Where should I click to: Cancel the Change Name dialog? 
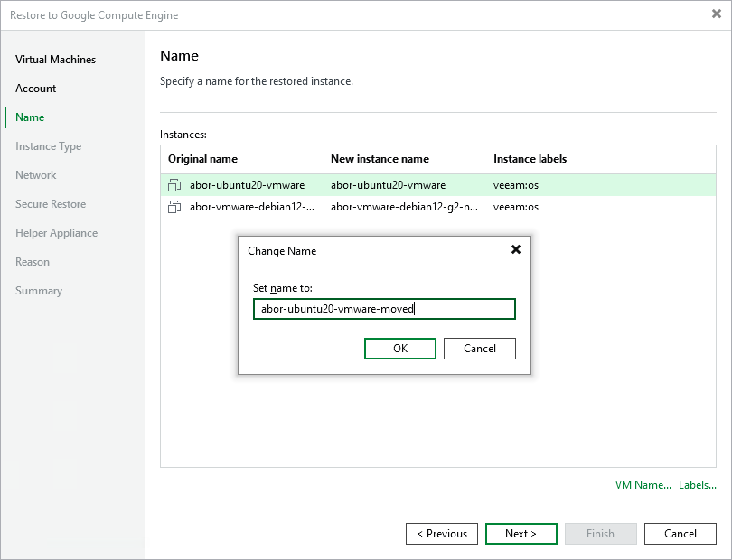pos(480,349)
